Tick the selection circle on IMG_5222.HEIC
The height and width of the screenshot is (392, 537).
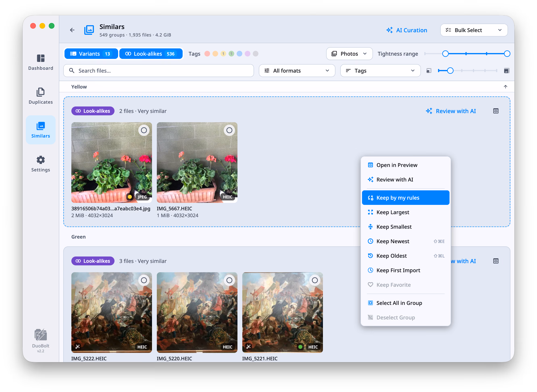[144, 280]
